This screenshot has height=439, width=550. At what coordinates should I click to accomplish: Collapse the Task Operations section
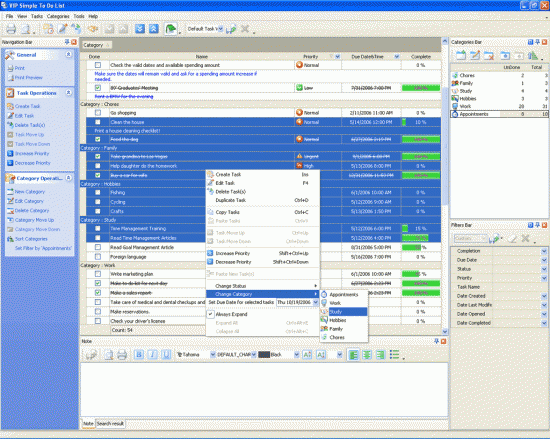(68, 93)
